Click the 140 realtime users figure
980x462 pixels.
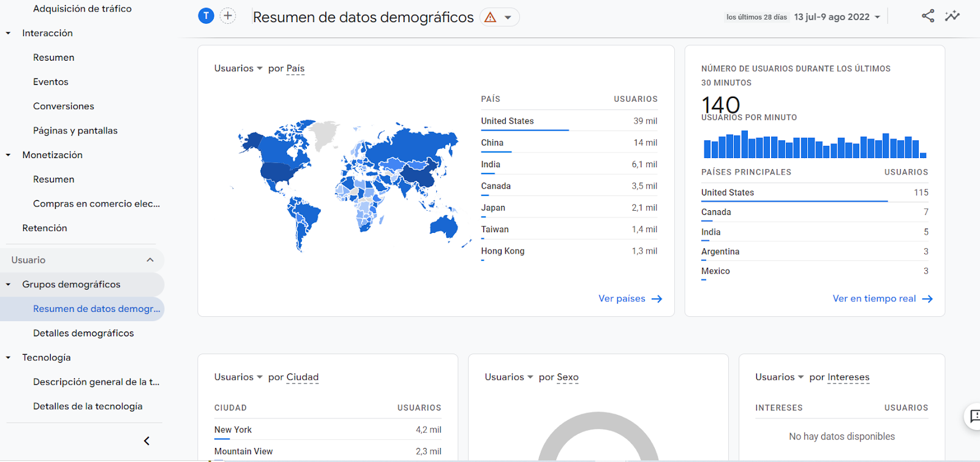click(721, 105)
